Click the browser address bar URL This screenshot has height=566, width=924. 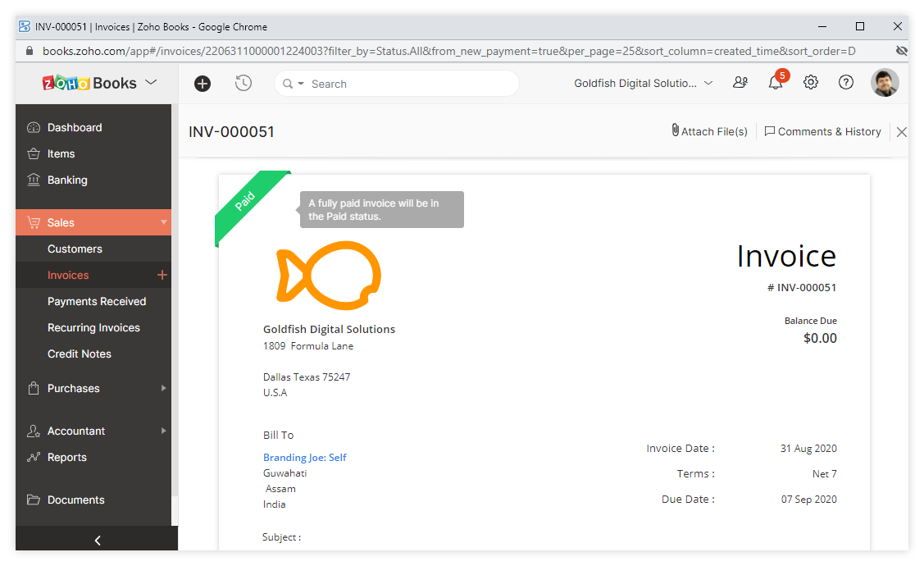pos(449,52)
